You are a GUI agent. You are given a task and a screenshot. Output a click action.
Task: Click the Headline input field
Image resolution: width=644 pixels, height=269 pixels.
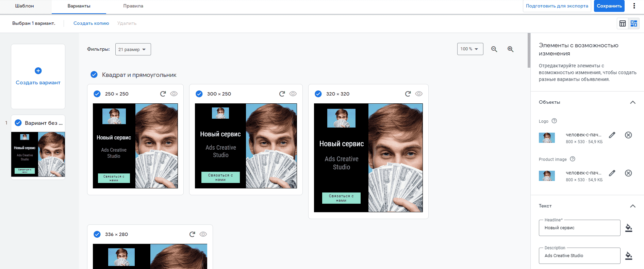[x=579, y=228]
